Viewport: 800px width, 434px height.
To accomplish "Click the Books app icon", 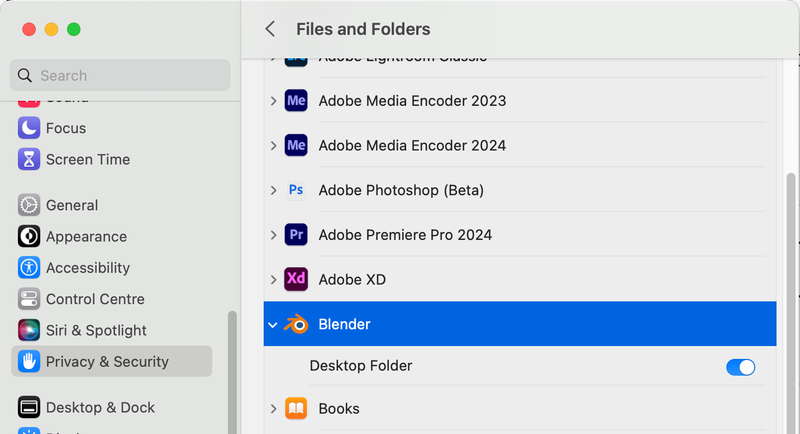I will point(296,408).
